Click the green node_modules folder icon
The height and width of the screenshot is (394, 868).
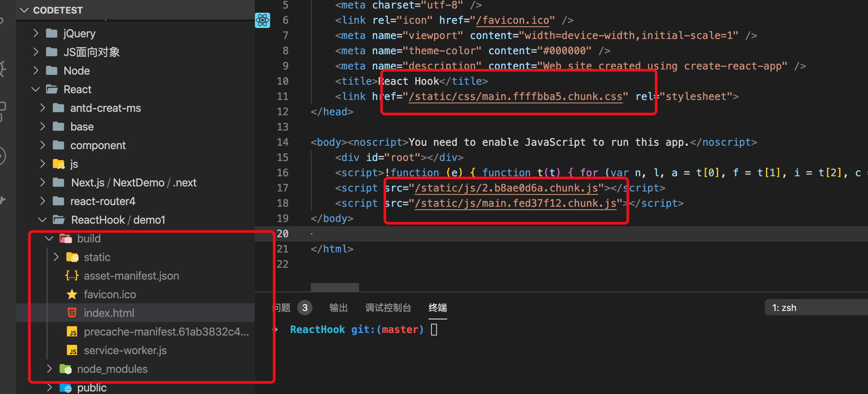pos(66,369)
